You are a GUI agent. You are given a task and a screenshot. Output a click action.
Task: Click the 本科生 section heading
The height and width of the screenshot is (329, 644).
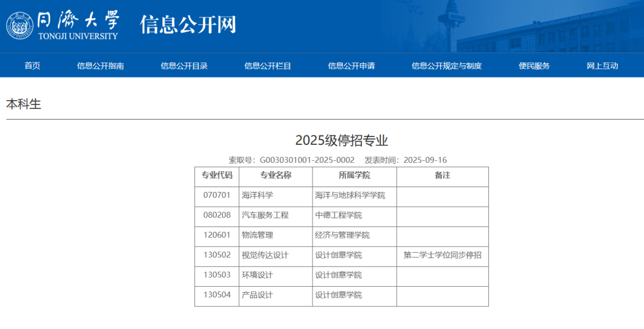pos(24,104)
